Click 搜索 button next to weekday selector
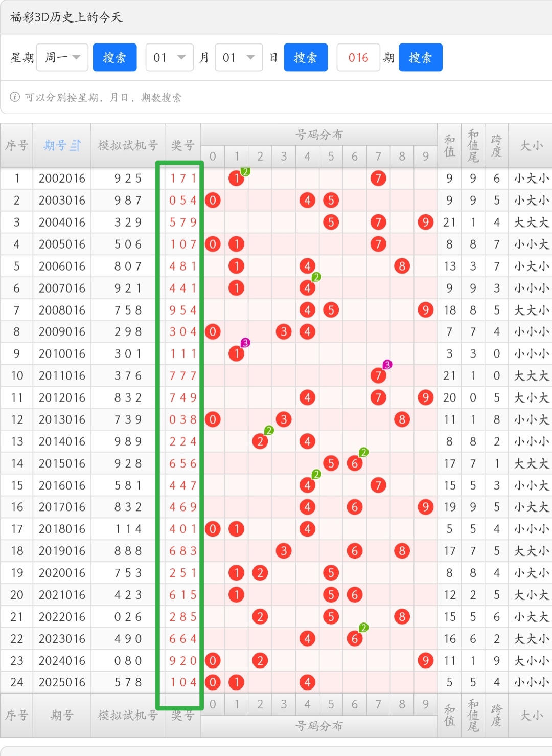552x756 pixels. [x=114, y=57]
